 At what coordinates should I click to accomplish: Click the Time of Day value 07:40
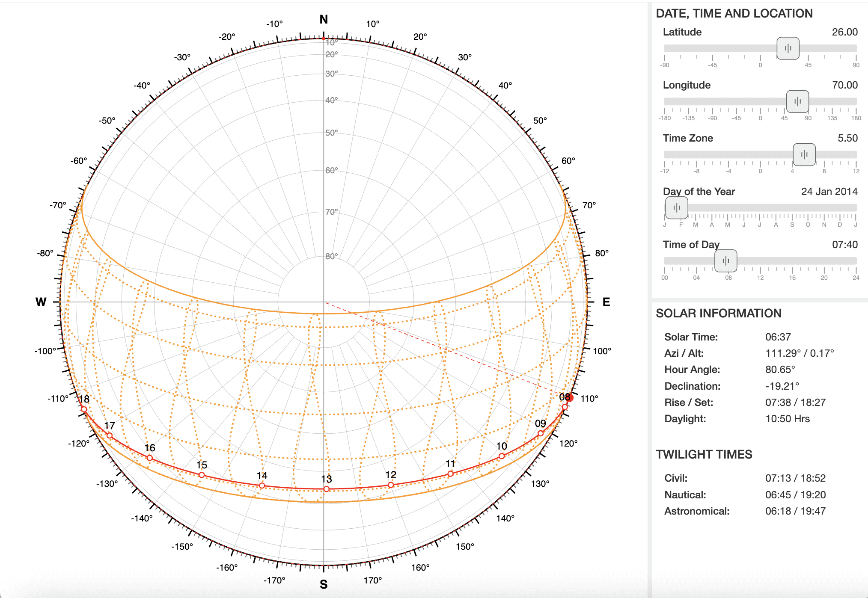(844, 245)
